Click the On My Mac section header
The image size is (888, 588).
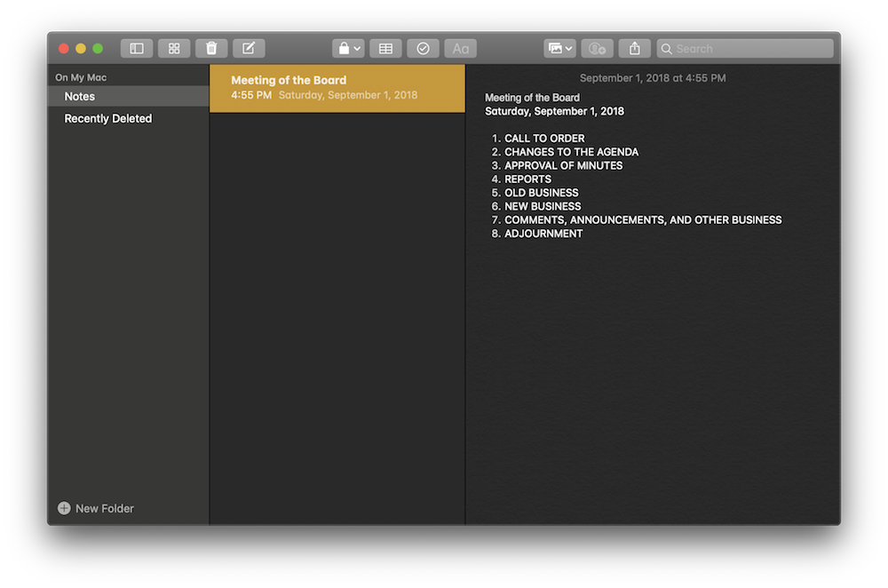[x=81, y=77]
